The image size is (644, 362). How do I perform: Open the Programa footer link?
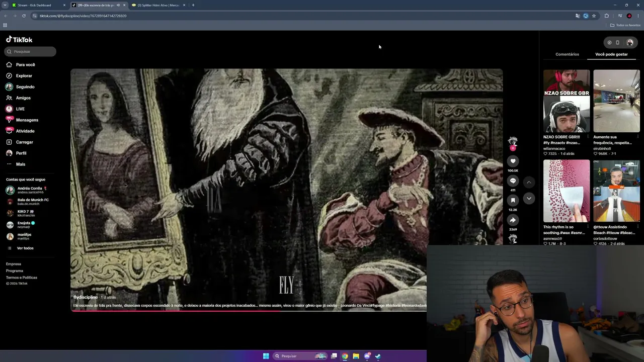(15, 270)
